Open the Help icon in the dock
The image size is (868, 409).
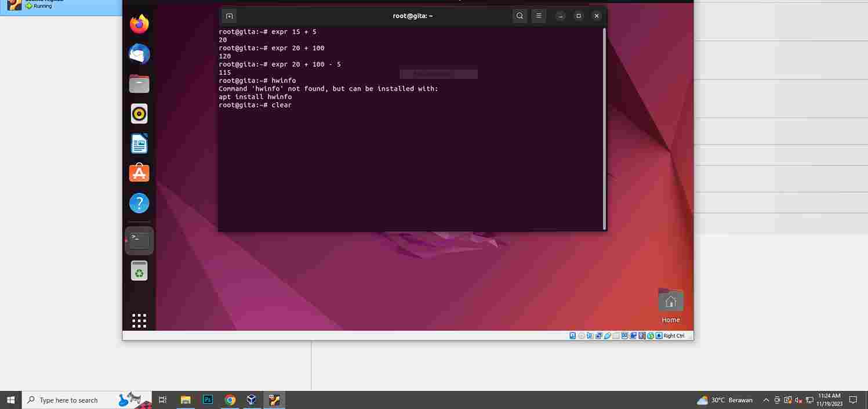click(139, 203)
